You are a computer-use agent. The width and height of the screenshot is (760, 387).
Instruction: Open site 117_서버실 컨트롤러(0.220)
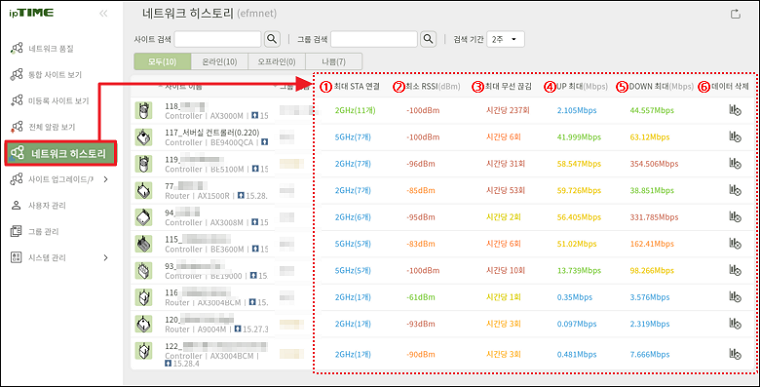pos(212,132)
